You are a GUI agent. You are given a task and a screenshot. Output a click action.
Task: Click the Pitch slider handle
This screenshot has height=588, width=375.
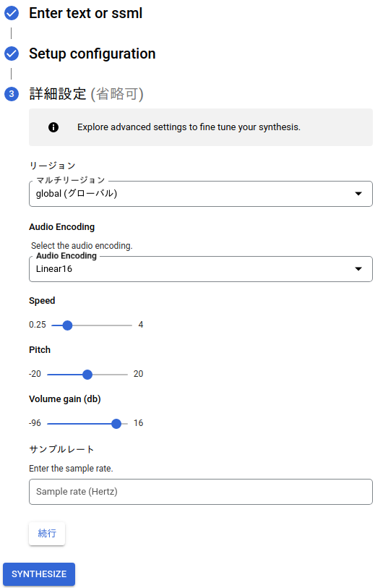87,375
